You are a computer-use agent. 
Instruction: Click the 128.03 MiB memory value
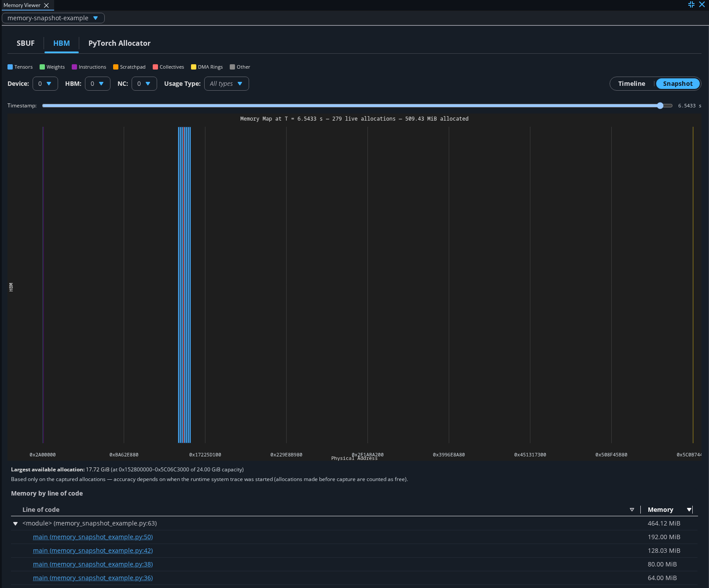click(664, 551)
